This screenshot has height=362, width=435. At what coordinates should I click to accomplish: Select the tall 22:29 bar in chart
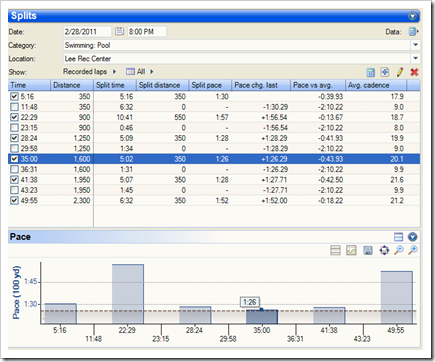pyautogui.click(x=128, y=294)
